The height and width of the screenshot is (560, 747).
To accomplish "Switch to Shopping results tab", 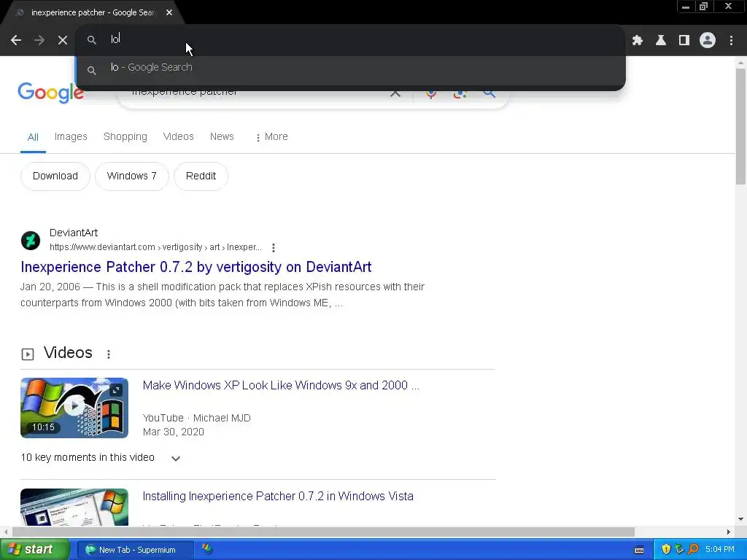I will (x=125, y=136).
